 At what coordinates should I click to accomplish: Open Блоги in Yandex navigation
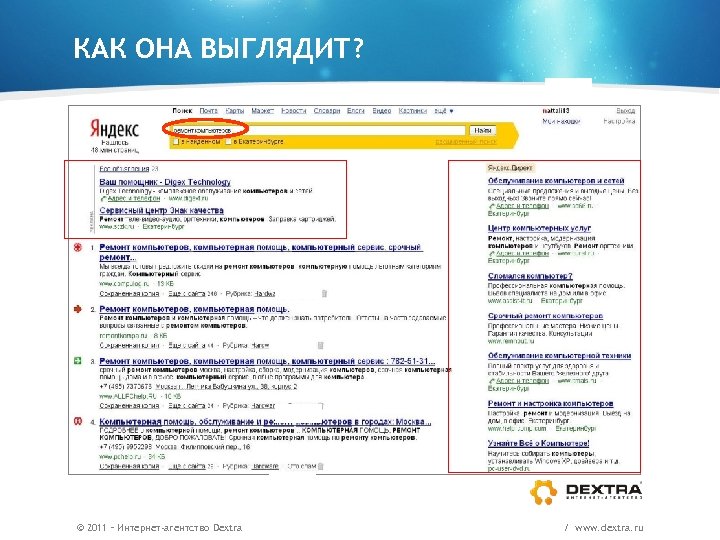click(356, 111)
